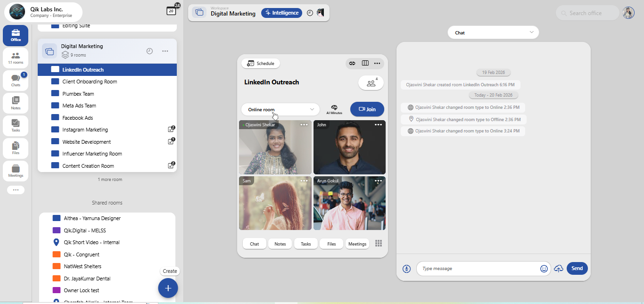Click the participants count icon
This screenshot has width=644, height=304.
(371, 83)
